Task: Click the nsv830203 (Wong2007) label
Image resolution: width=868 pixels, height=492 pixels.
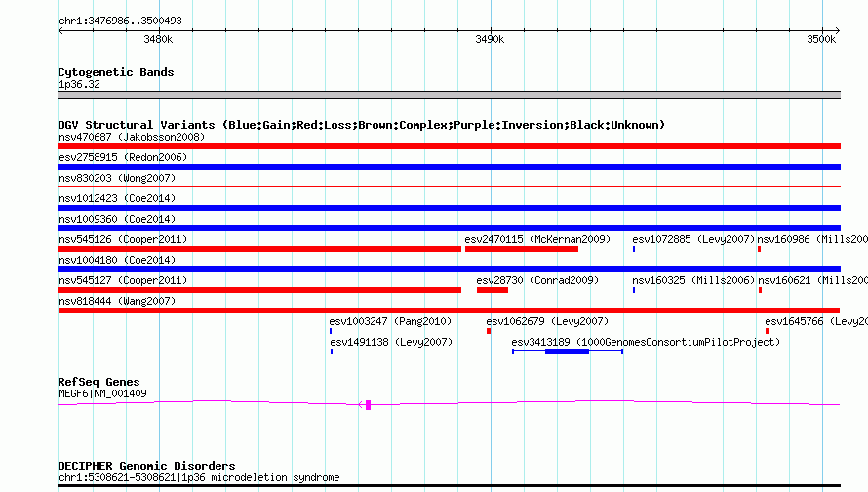Action: point(117,178)
